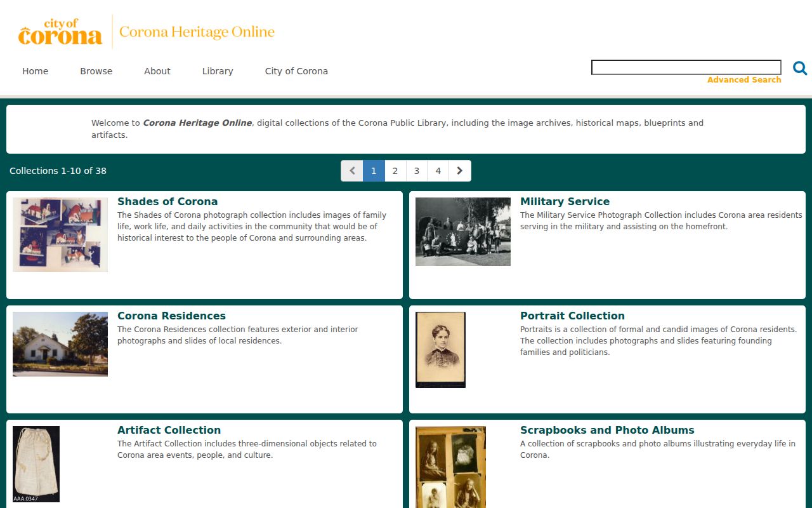Viewport: 812px width, 508px height.
Task: Select page 4 in pagination
Action: 438,171
